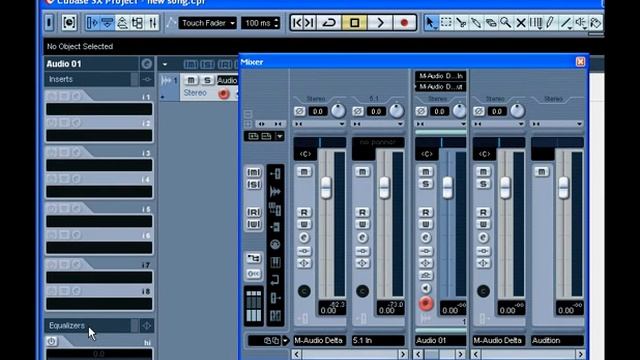Mute the 5.1 In mixer channel
This screenshot has height=360, width=640.
[x=362, y=171]
